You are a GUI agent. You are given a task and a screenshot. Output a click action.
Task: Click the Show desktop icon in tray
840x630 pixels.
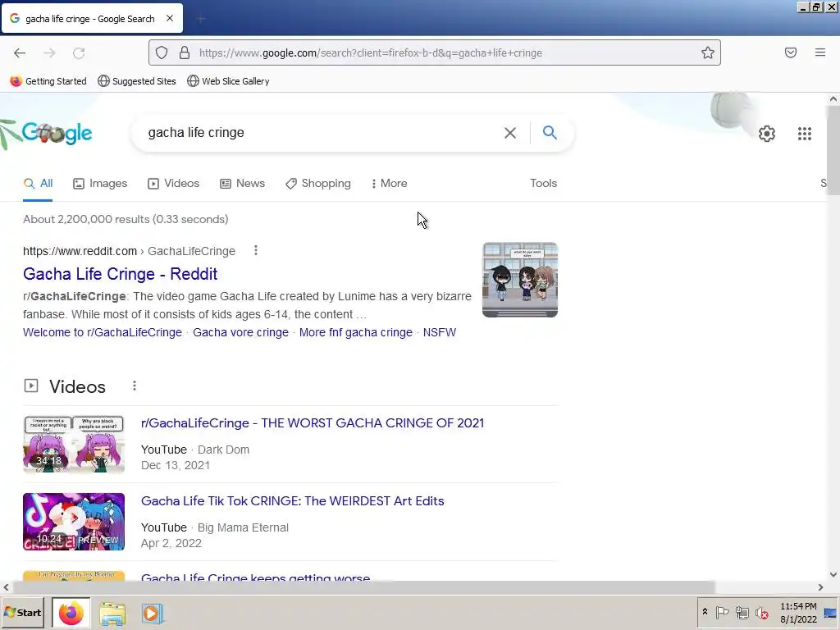[x=830, y=613]
